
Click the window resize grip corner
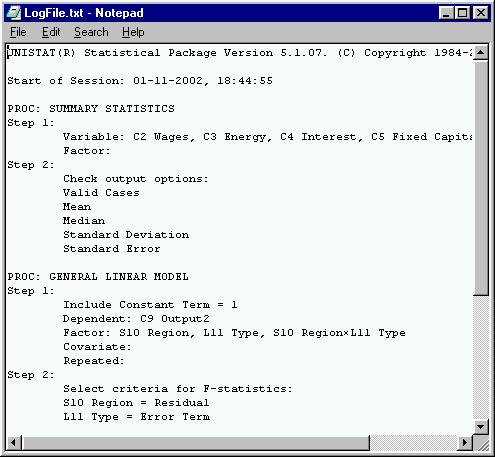point(481,443)
